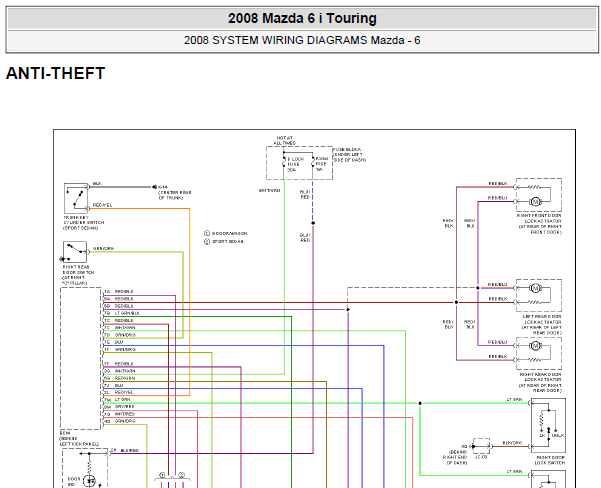The height and width of the screenshot is (488, 601).
Task: Click the BLK wire label at the trunk switch
Action: 97,184
